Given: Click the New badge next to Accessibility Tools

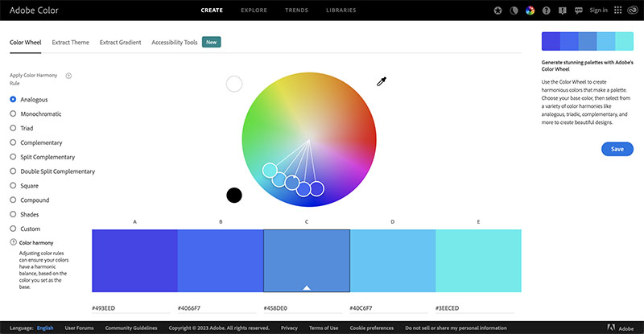Looking at the screenshot, I should [x=211, y=43].
